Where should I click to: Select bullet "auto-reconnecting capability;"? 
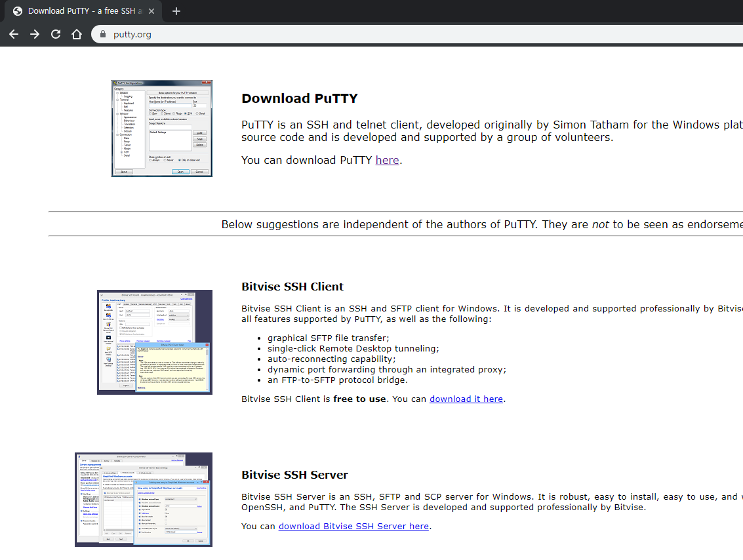tap(331, 359)
